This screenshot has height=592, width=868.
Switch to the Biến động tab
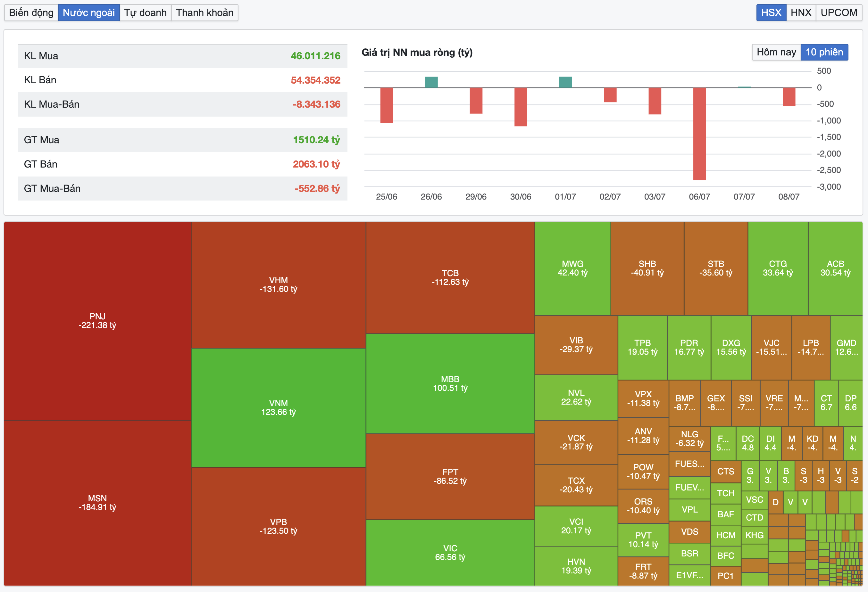click(x=31, y=13)
